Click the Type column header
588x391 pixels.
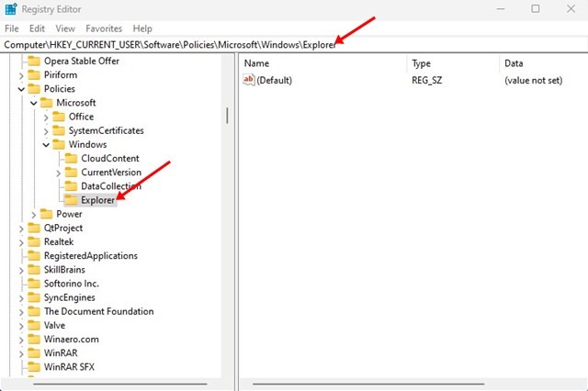point(452,63)
